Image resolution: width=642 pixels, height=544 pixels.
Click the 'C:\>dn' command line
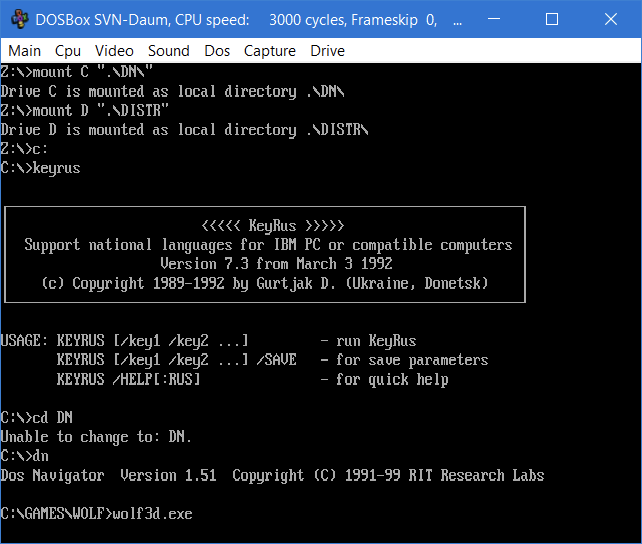click(24, 456)
